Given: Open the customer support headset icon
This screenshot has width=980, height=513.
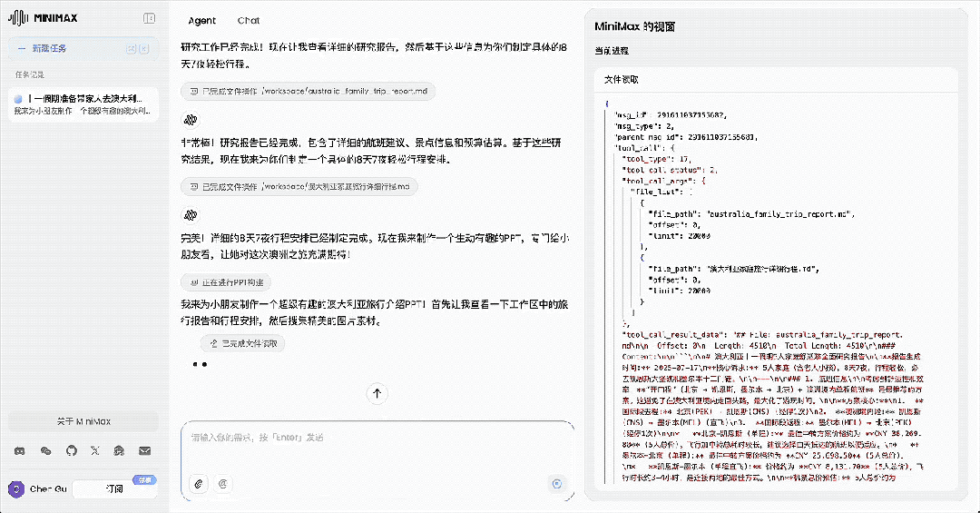Looking at the screenshot, I should coord(120,450).
